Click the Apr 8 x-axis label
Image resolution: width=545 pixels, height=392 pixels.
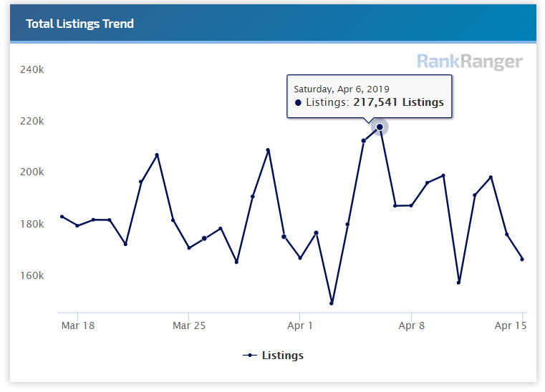411,325
